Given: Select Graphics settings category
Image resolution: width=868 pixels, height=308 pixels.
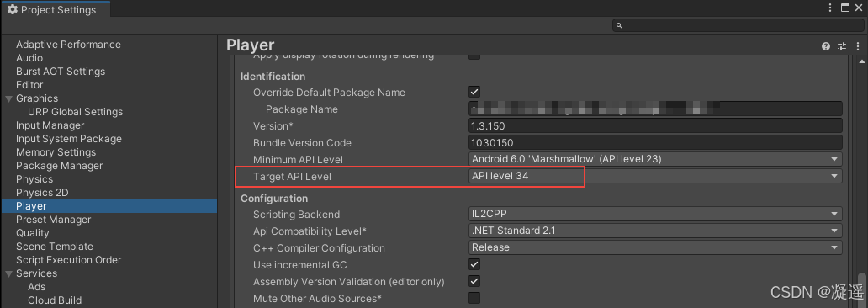Looking at the screenshot, I should [36, 98].
